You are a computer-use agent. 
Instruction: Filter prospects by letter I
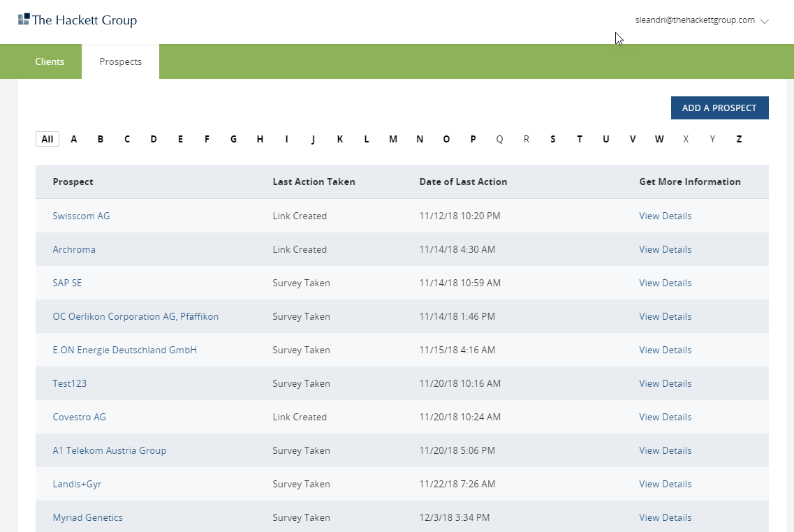pos(286,139)
